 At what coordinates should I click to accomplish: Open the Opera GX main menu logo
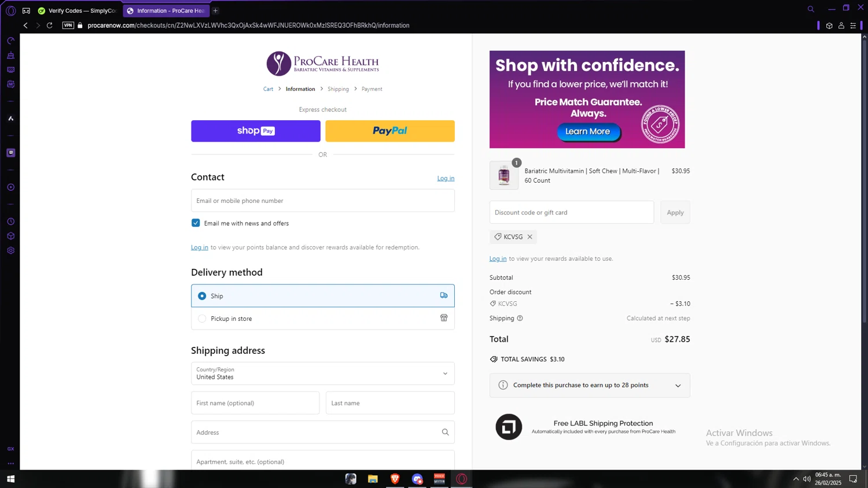coord(10,10)
